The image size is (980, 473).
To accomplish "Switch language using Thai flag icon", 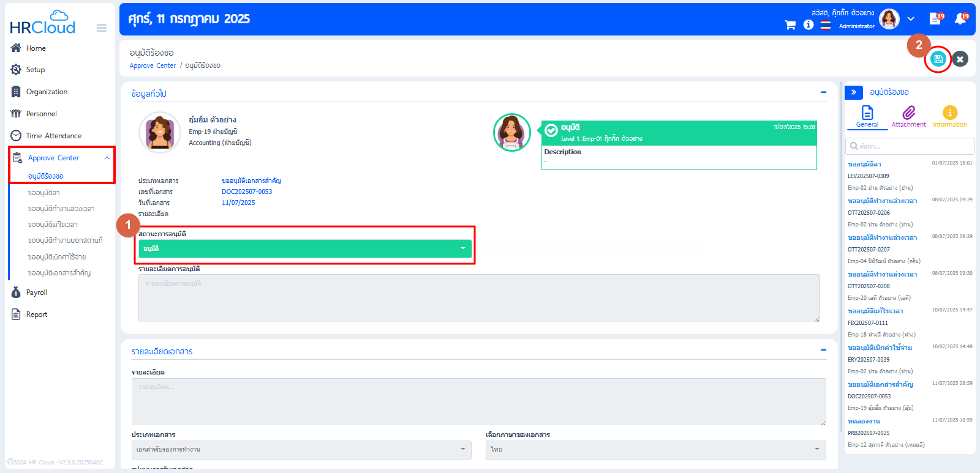I will [826, 25].
